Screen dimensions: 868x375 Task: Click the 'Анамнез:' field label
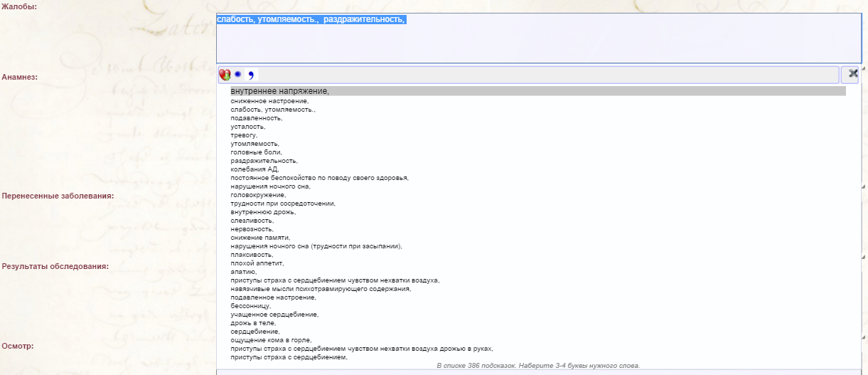pyautogui.click(x=20, y=76)
